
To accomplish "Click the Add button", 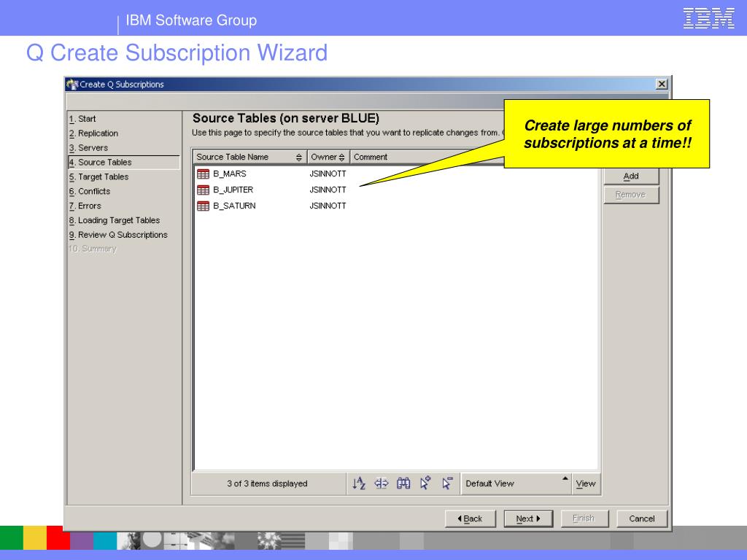I will coord(631,176).
